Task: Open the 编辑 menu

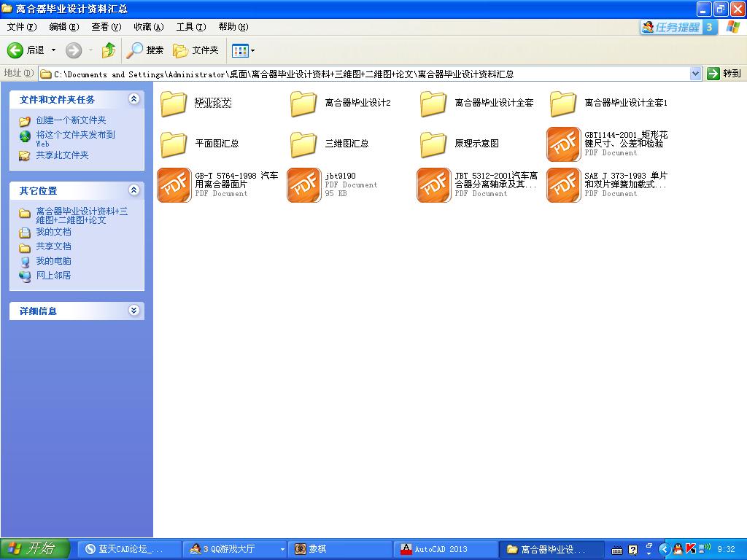Action: tap(64, 27)
